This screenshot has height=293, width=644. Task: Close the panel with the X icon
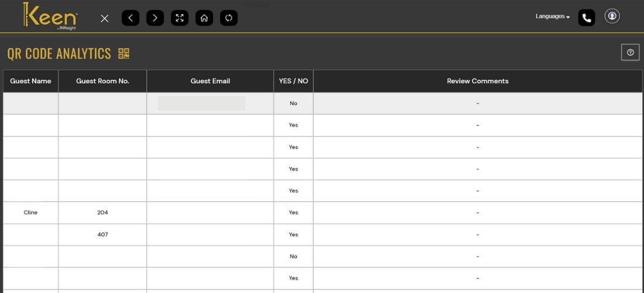tap(105, 18)
